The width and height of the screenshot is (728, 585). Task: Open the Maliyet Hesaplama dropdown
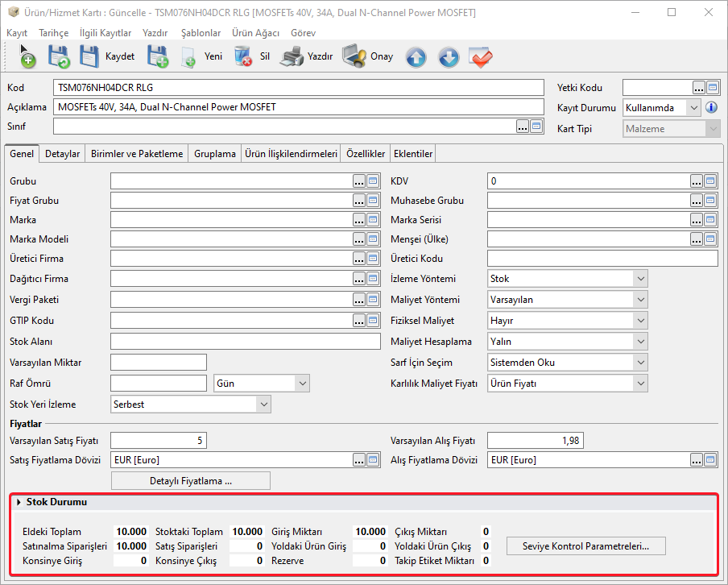(640, 342)
